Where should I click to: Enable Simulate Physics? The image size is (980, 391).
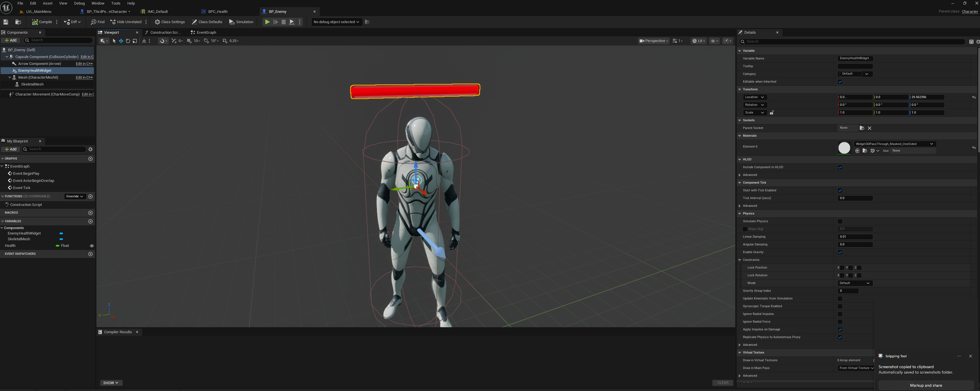pyautogui.click(x=840, y=221)
